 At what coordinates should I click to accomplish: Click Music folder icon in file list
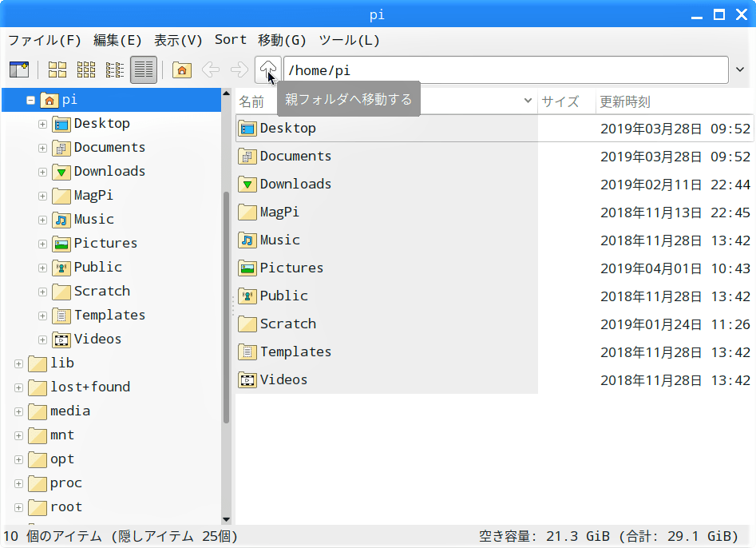click(247, 240)
